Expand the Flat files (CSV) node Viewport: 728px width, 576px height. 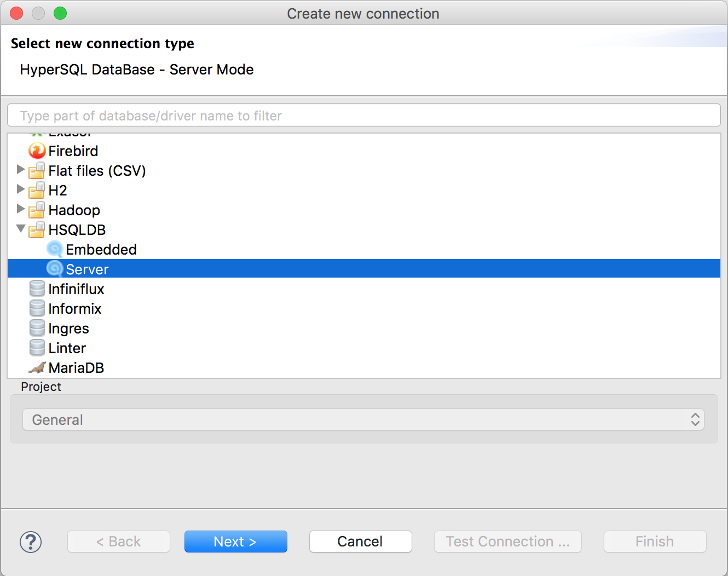pyautogui.click(x=20, y=170)
